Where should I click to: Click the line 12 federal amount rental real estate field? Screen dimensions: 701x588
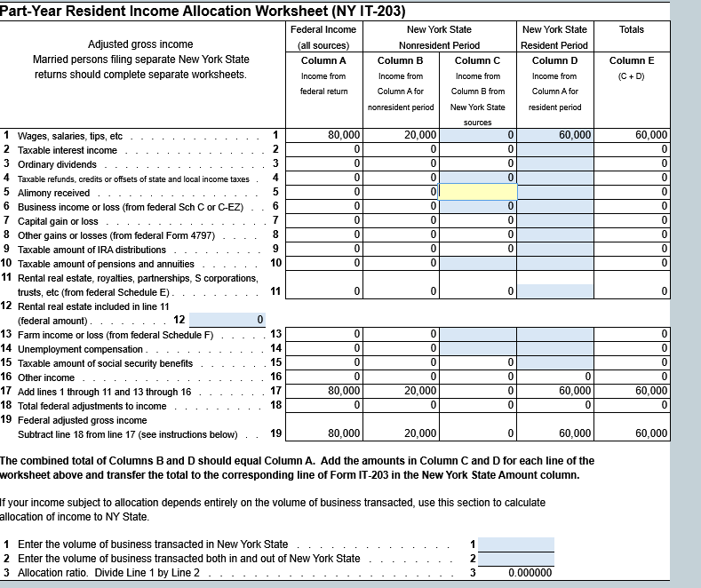pos(227,320)
